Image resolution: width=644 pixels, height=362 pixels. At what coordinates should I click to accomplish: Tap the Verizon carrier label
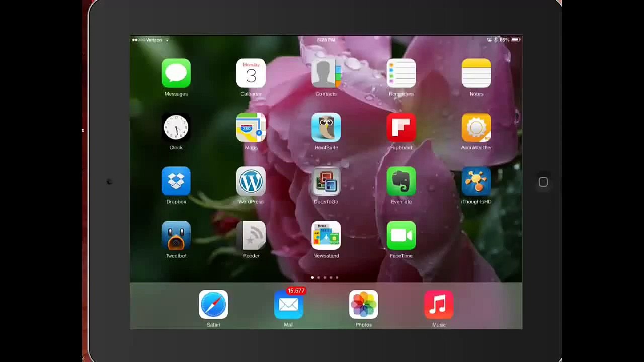[154, 40]
